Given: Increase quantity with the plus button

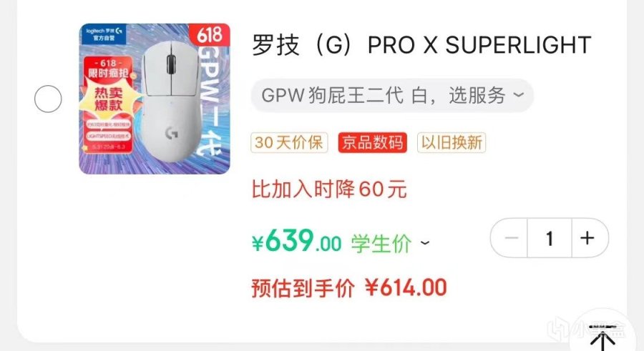Looking at the screenshot, I should pos(590,238).
